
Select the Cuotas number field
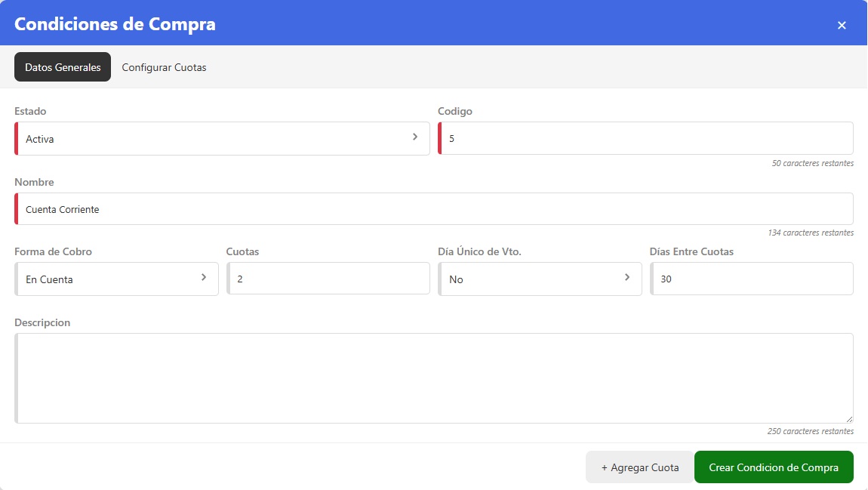pos(328,279)
